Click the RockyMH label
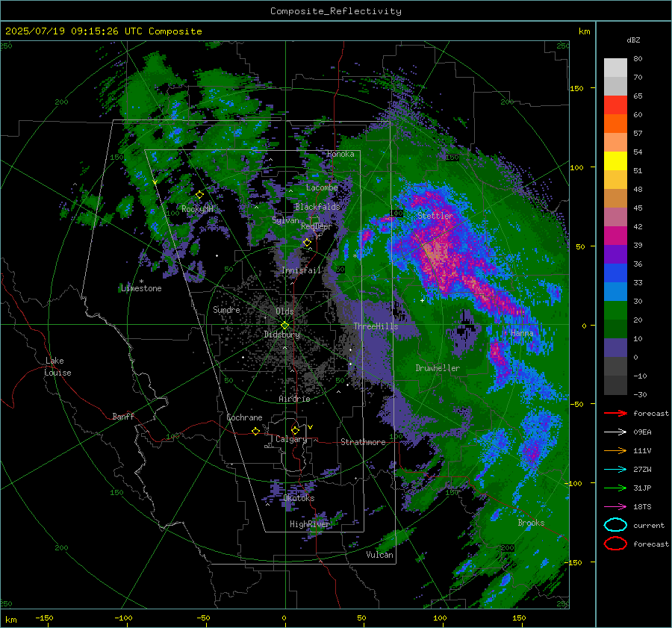The image size is (672, 628). coord(197,209)
